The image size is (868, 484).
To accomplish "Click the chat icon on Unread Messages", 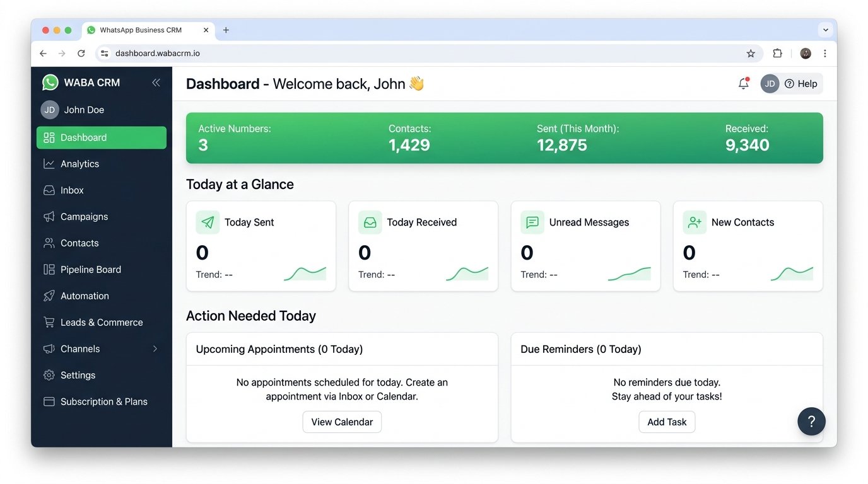I will [x=532, y=222].
